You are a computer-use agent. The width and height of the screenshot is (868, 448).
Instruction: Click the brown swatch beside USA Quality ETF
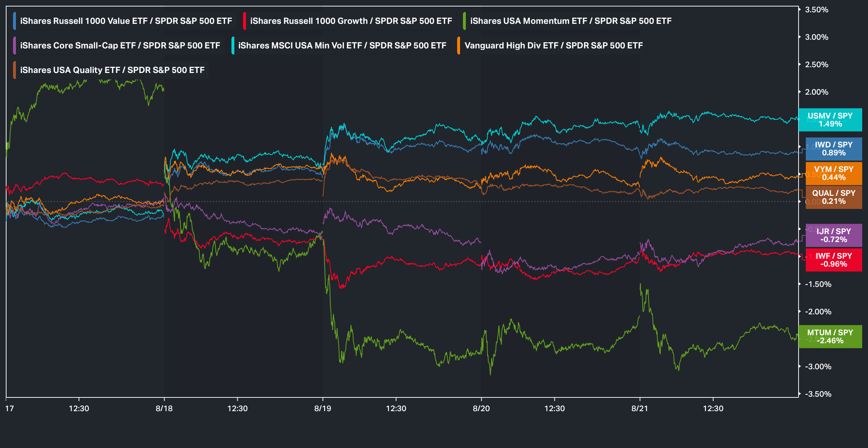pyautogui.click(x=14, y=70)
